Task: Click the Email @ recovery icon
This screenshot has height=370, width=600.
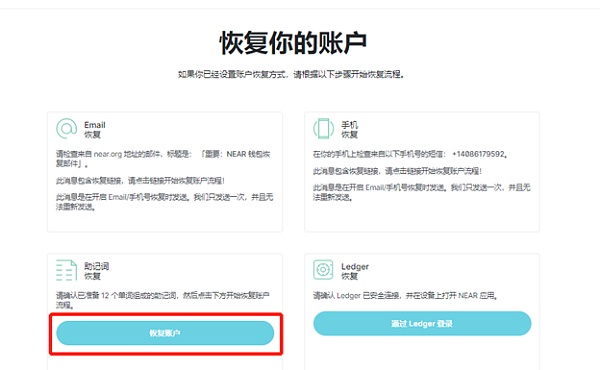Action: pyautogui.click(x=67, y=129)
